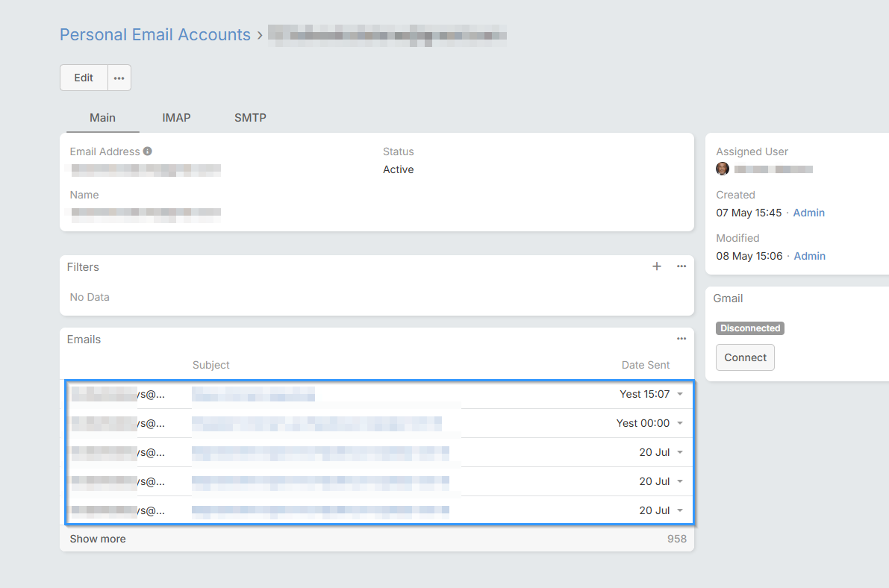Open Admin link next to Modified date
Image resolution: width=889 pixels, height=588 pixels.
810,256
